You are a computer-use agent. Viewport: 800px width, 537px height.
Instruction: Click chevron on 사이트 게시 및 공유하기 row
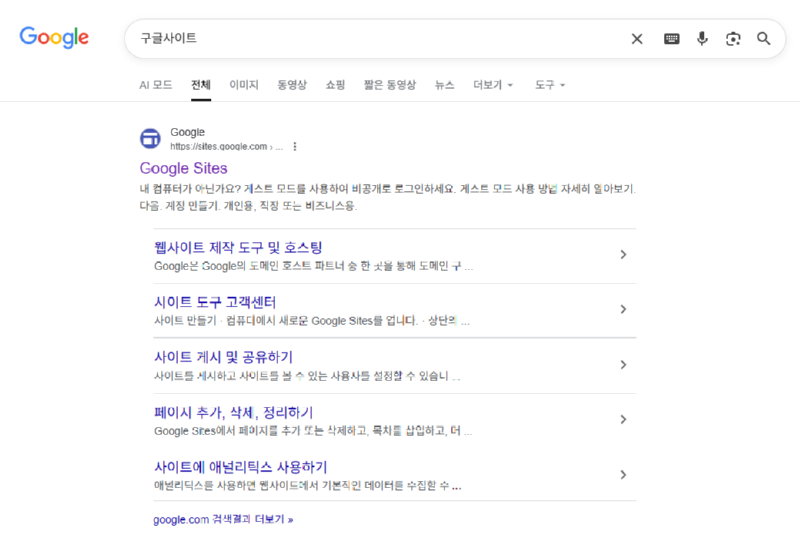click(x=623, y=365)
